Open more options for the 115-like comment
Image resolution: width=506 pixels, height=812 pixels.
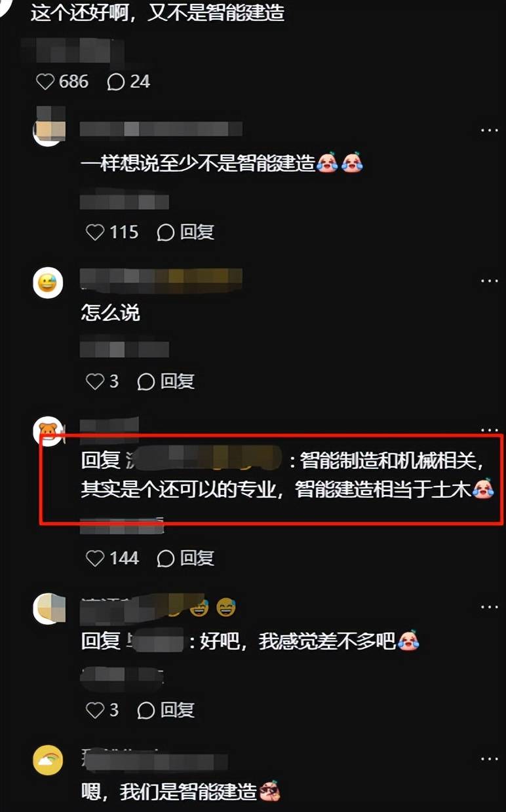pos(490,131)
